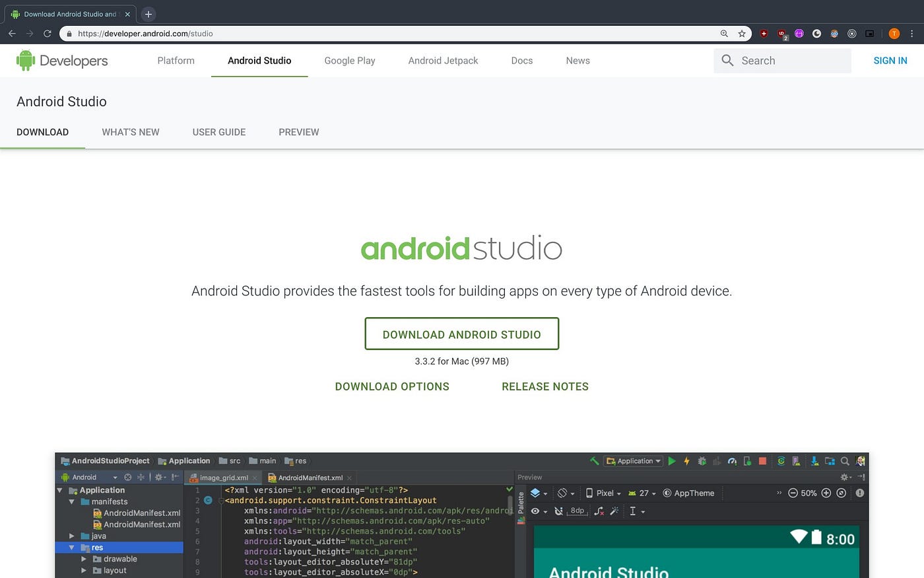Click the green Android robot logo
This screenshot has width=924, height=578.
point(26,60)
